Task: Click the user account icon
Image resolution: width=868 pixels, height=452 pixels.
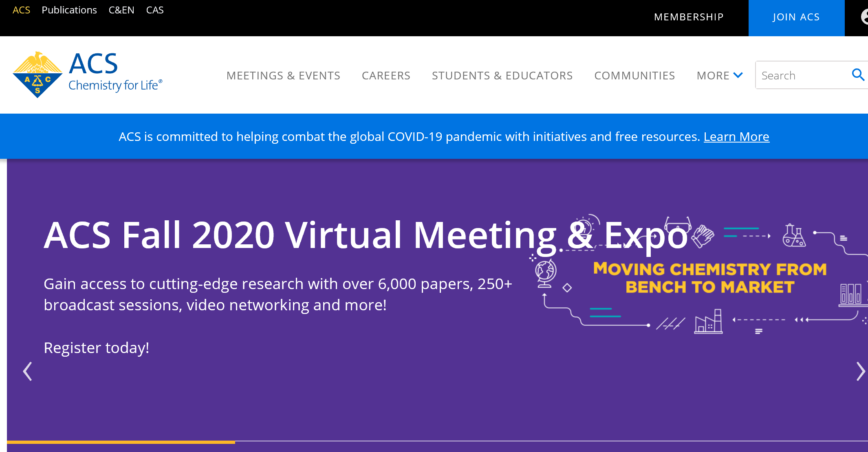Action: coord(864,17)
